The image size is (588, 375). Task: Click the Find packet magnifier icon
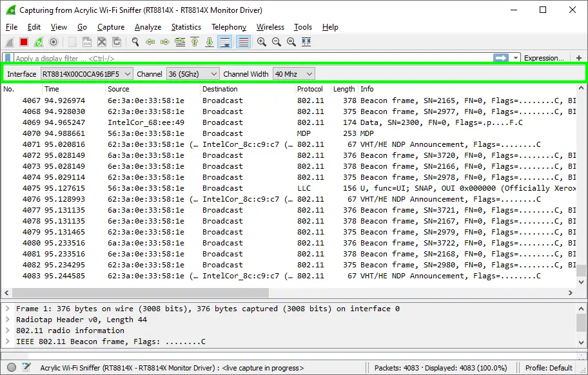click(x=135, y=42)
